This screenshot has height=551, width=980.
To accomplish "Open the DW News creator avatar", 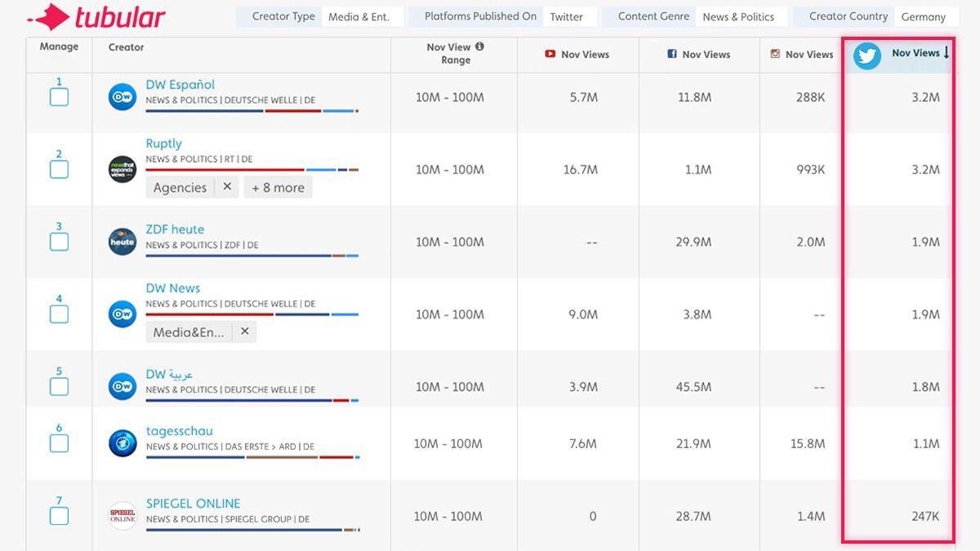I will pos(122,314).
